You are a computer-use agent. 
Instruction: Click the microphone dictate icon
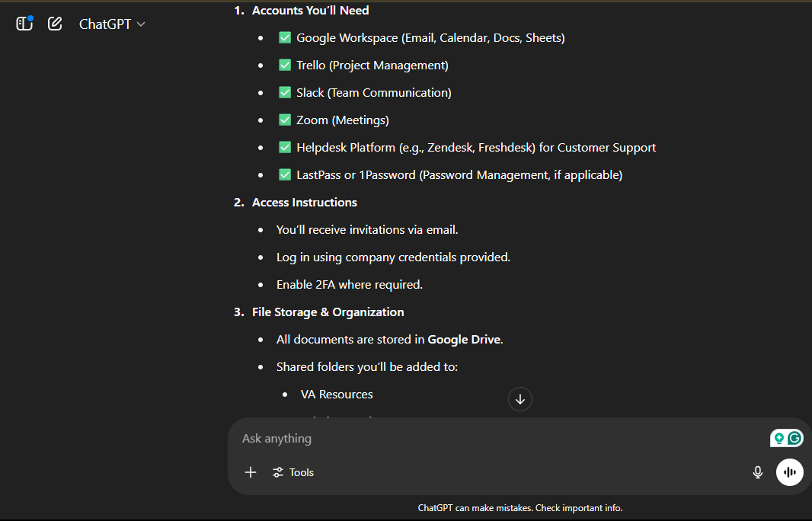pos(758,472)
